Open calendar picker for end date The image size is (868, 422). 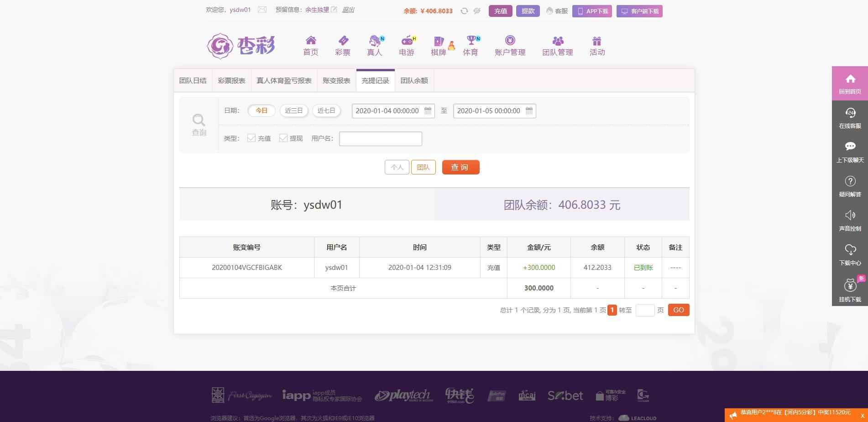coord(529,111)
